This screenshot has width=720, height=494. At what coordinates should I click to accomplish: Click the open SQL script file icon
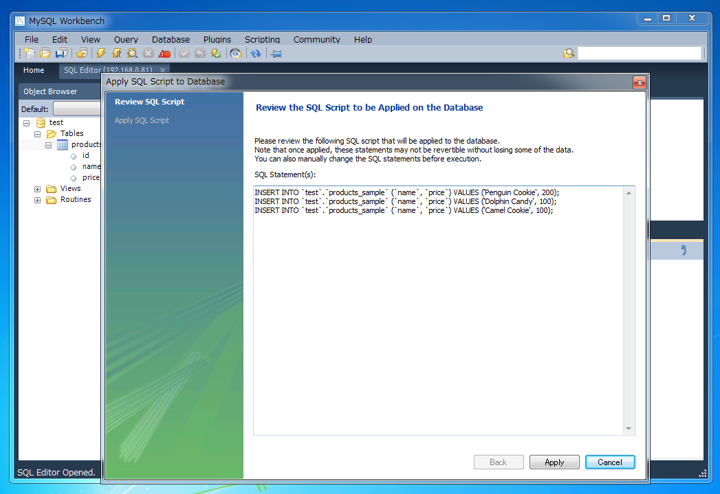tap(45, 53)
